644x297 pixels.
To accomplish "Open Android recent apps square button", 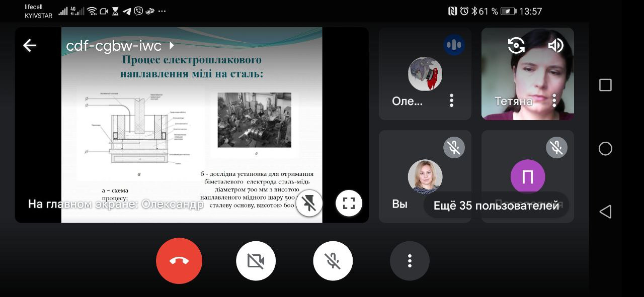I will tap(605, 85).
